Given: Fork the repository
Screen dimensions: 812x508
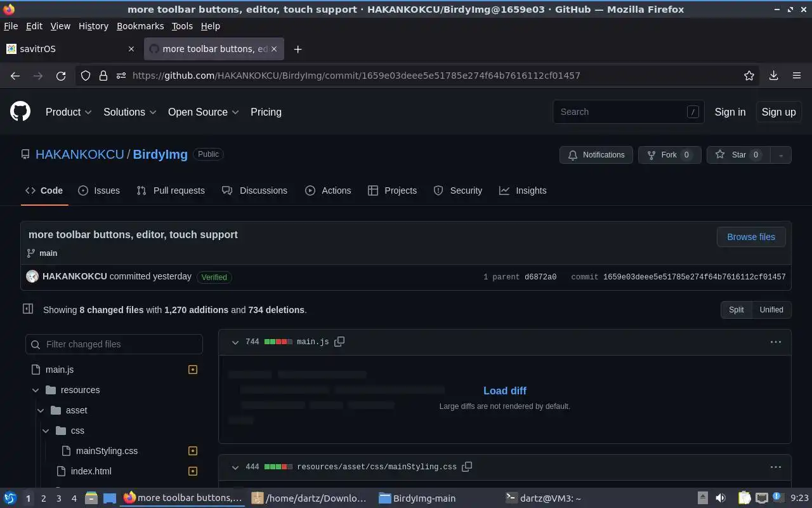Looking at the screenshot, I should tap(669, 155).
